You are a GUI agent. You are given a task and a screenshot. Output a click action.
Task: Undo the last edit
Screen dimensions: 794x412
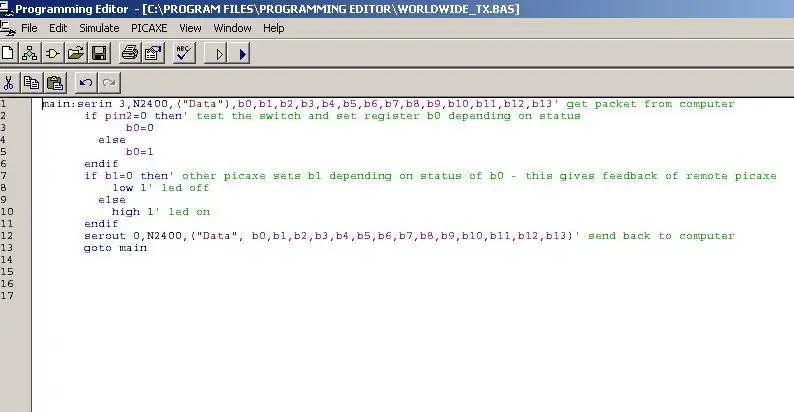(x=86, y=83)
